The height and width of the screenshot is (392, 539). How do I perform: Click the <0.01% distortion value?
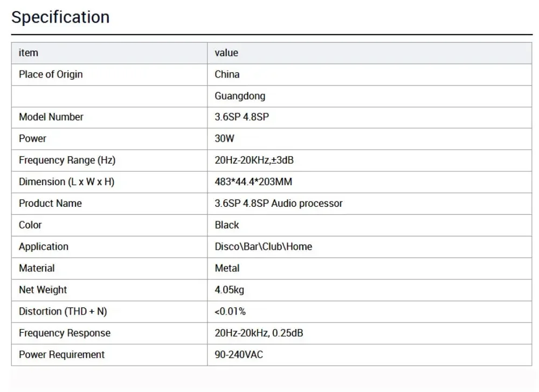coord(230,311)
